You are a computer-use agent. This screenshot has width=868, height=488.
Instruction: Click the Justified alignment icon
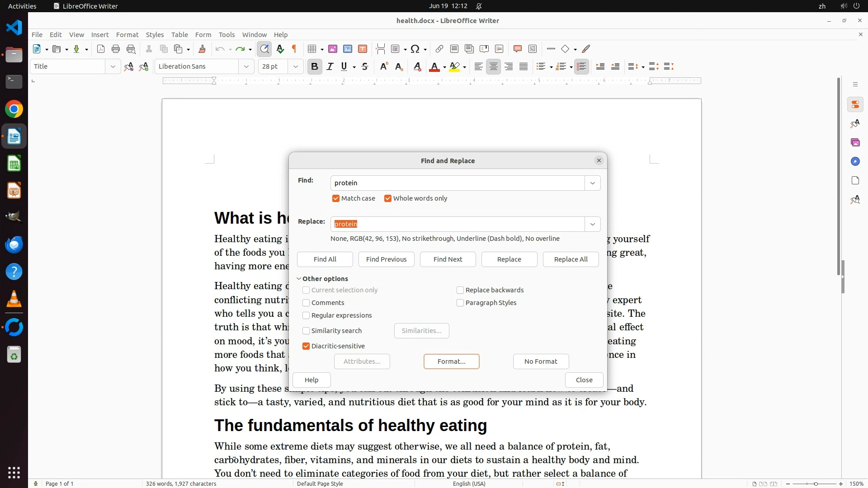(x=524, y=67)
